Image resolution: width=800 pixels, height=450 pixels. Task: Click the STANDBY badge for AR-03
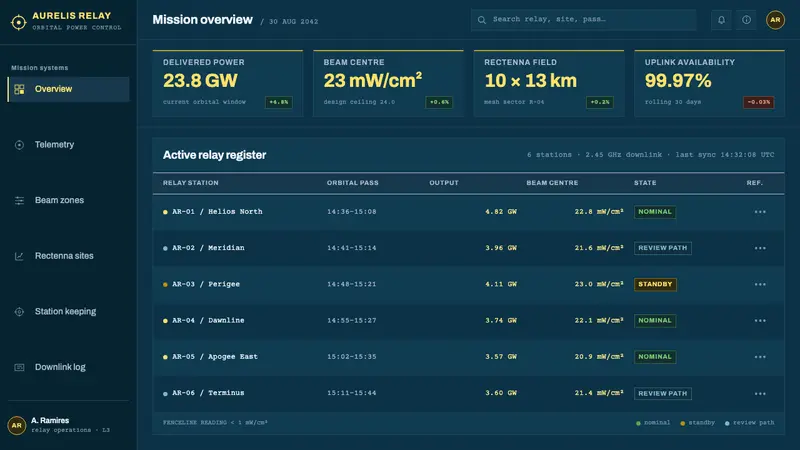coord(655,284)
